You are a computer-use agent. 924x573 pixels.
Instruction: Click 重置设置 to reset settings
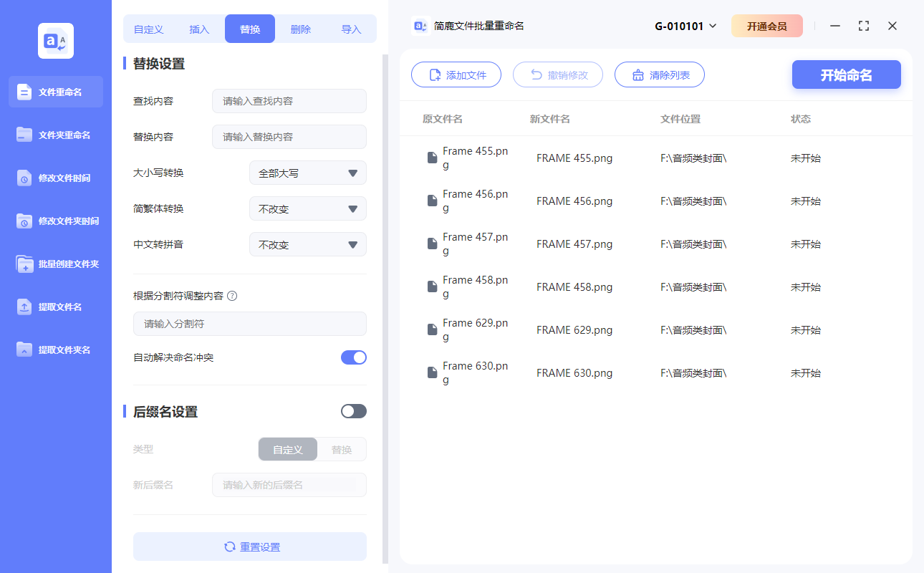249,546
